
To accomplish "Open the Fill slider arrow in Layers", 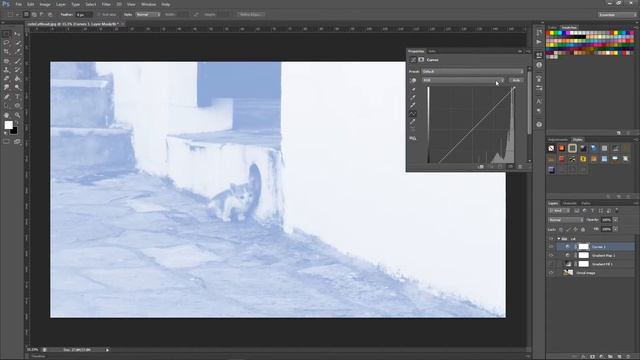I will pos(615,229).
